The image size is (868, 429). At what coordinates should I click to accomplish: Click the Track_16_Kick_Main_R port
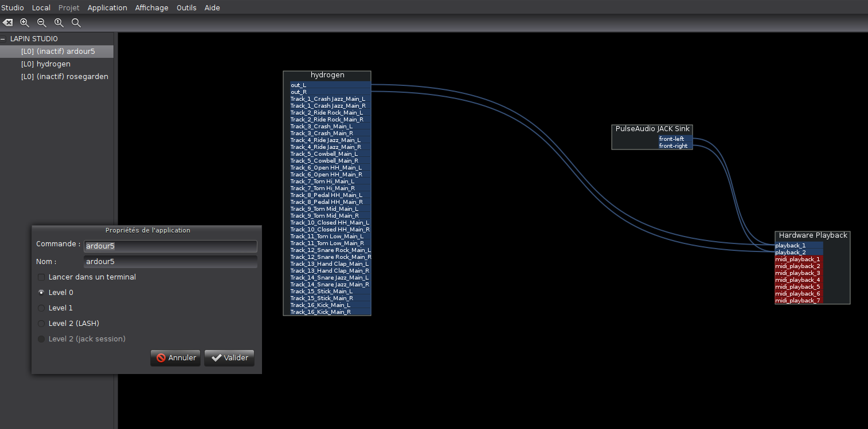pos(330,312)
